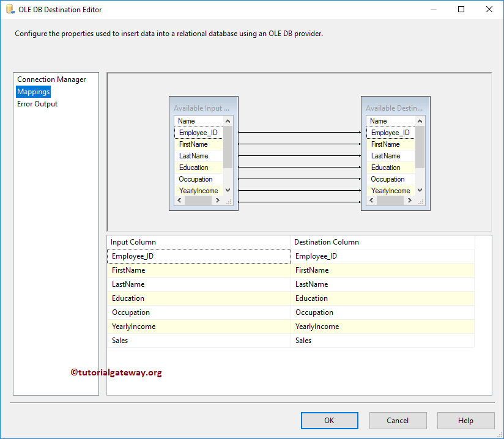The image size is (504, 439).
Task: Select LastName in the destination columns header box
Action: click(x=387, y=155)
